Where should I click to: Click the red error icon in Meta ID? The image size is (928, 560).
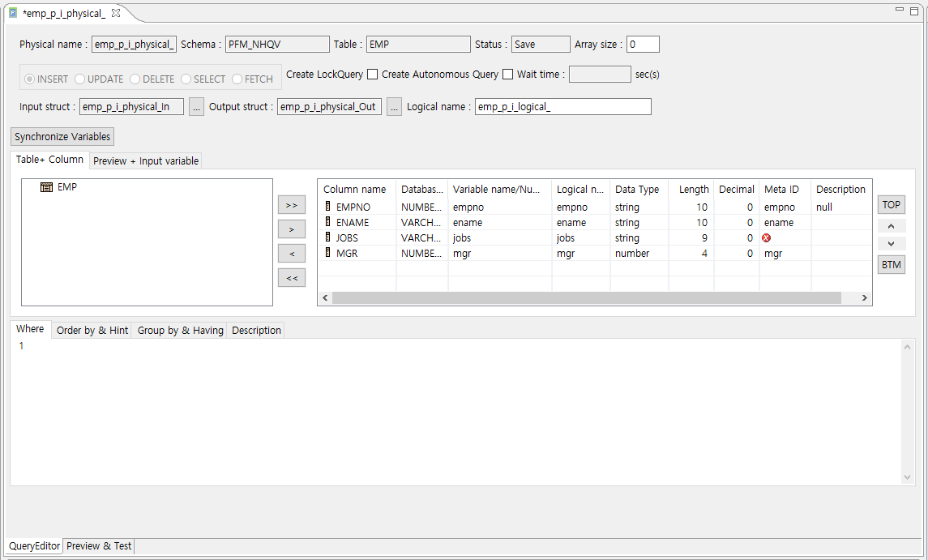click(x=767, y=238)
